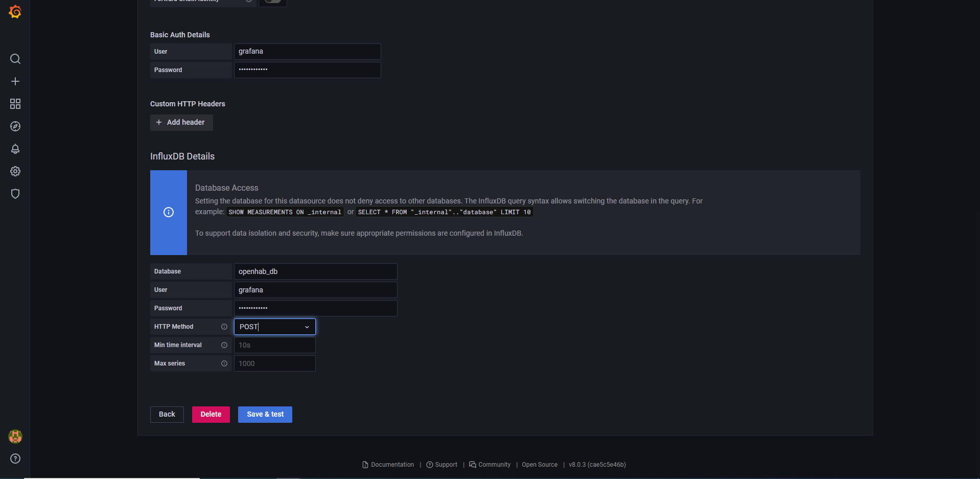Focus the Database field openhab_db
This screenshot has height=479, width=980.
click(x=316, y=271)
